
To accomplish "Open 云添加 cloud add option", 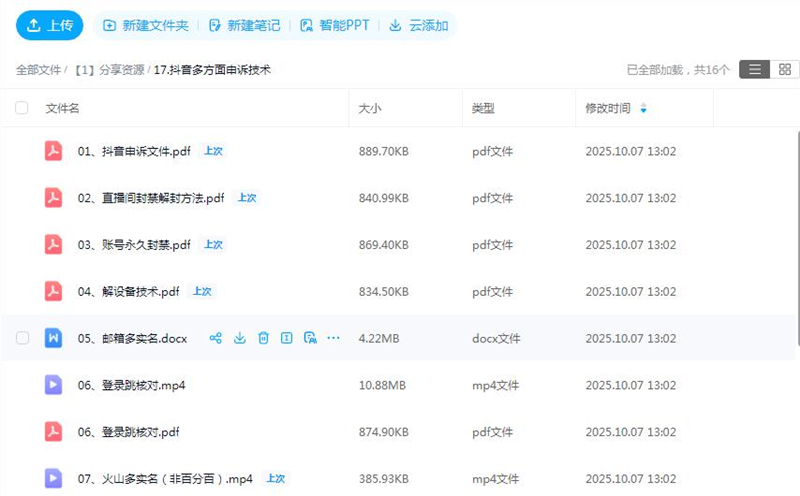I will [418, 26].
